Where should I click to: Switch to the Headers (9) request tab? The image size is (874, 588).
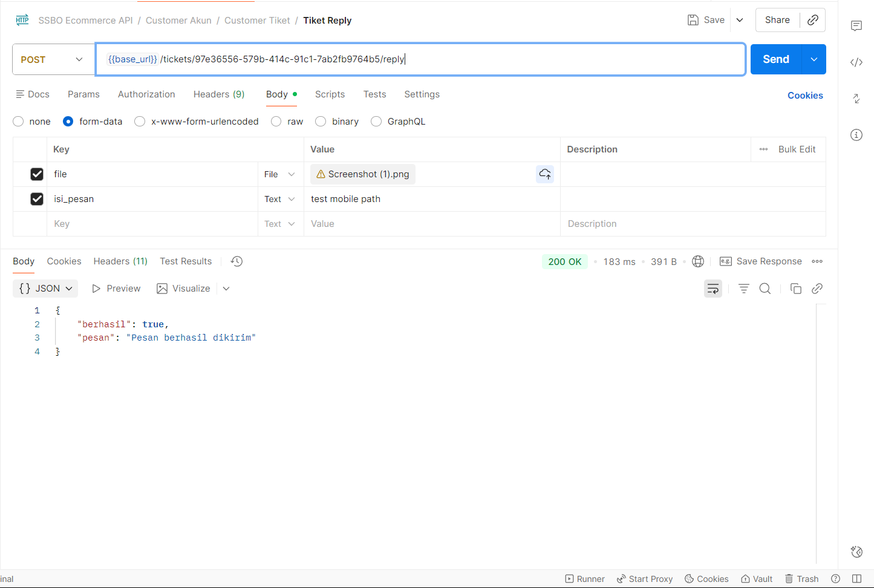(x=218, y=94)
